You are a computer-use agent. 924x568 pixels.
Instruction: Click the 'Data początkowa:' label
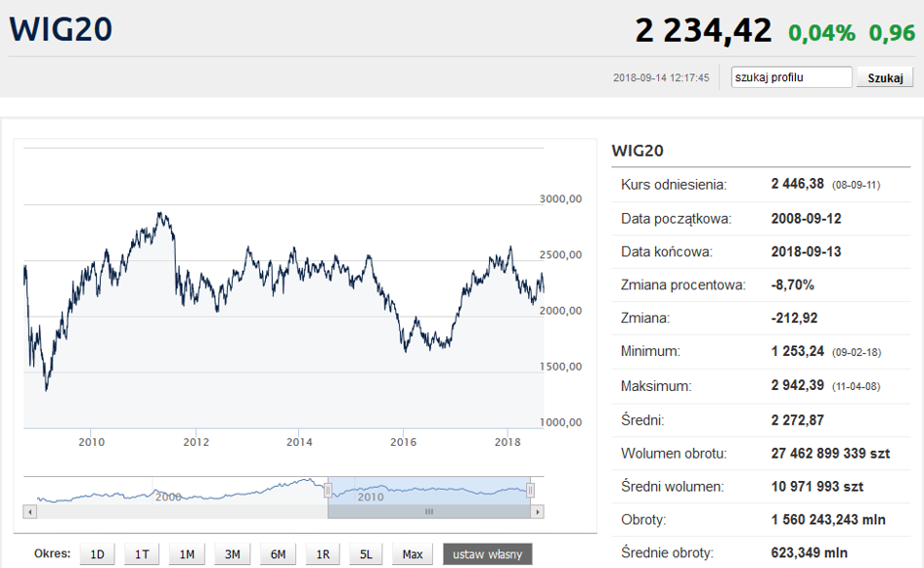coord(676,219)
